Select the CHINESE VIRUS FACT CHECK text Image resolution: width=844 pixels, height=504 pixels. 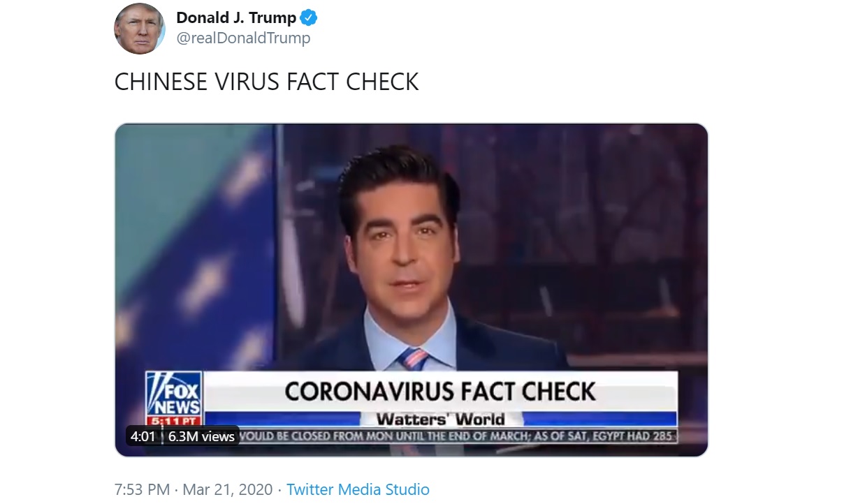[x=266, y=82]
